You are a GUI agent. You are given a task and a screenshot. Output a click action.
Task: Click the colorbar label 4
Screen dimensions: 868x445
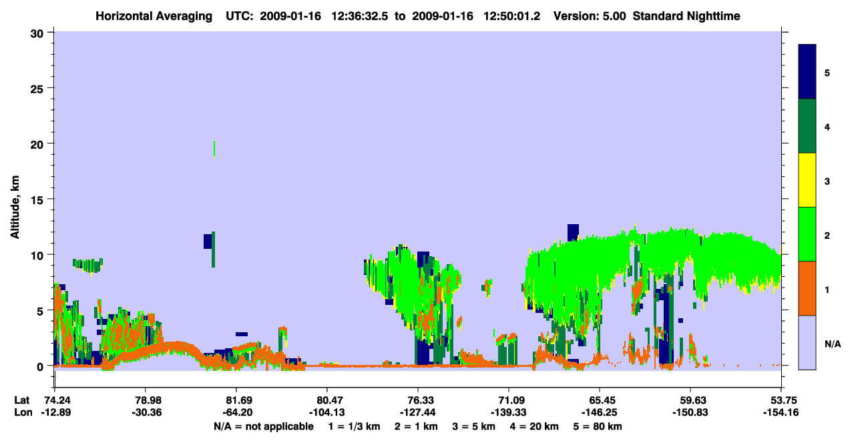[x=827, y=126]
